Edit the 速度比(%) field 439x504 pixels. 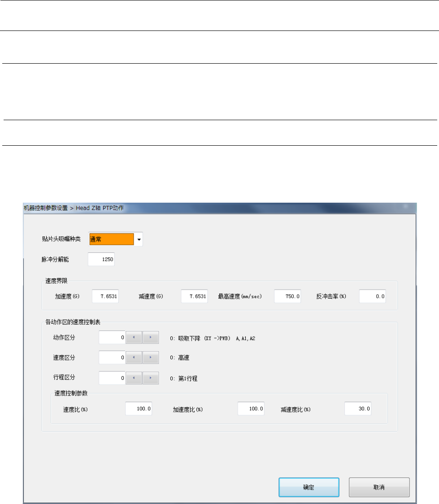coord(139,408)
